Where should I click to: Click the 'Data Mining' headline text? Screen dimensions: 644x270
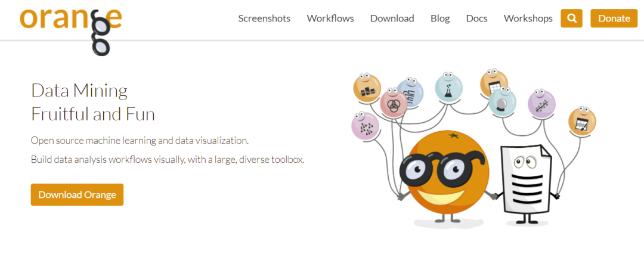pyautogui.click(x=79, y=91)
